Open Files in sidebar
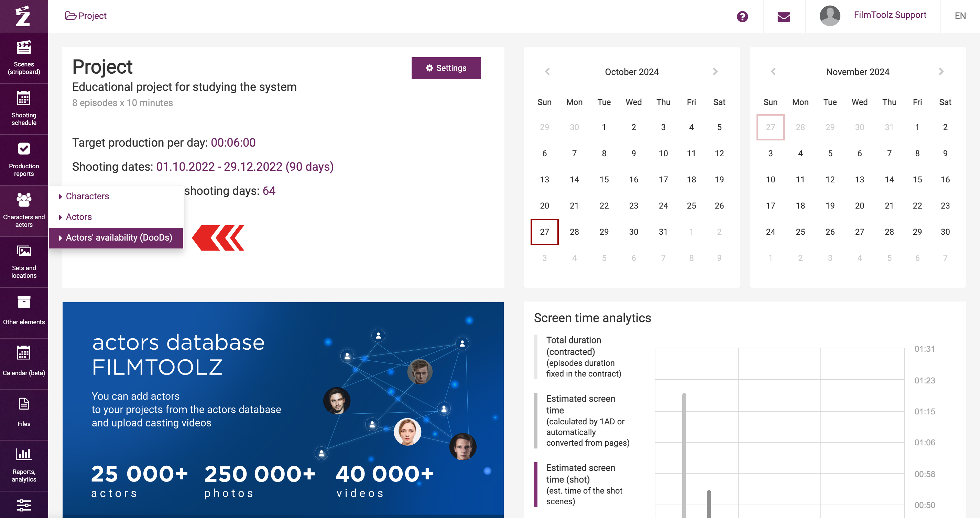Screen dimensions: 980x518 tap(24, 415)
